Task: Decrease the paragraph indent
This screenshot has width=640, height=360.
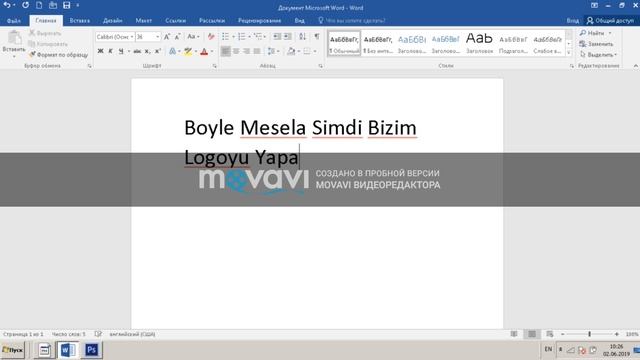Action: [277, 37]
